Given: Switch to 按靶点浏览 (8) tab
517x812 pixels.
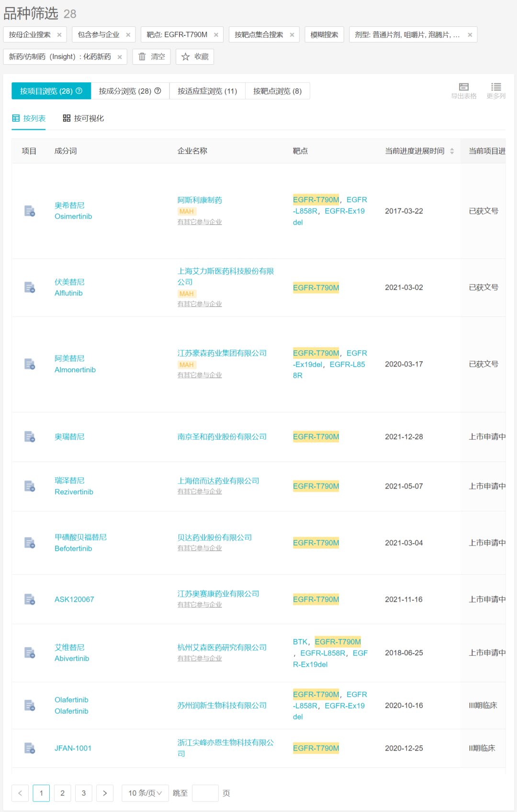Looking at the screenshot, I should pos(278,91).
